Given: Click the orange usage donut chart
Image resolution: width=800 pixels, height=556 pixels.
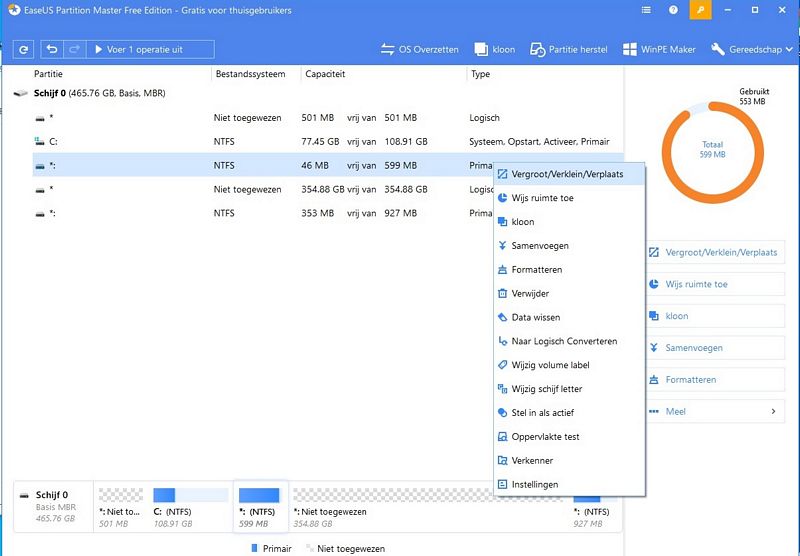Looking at the screenshot, I should point(713,152).
